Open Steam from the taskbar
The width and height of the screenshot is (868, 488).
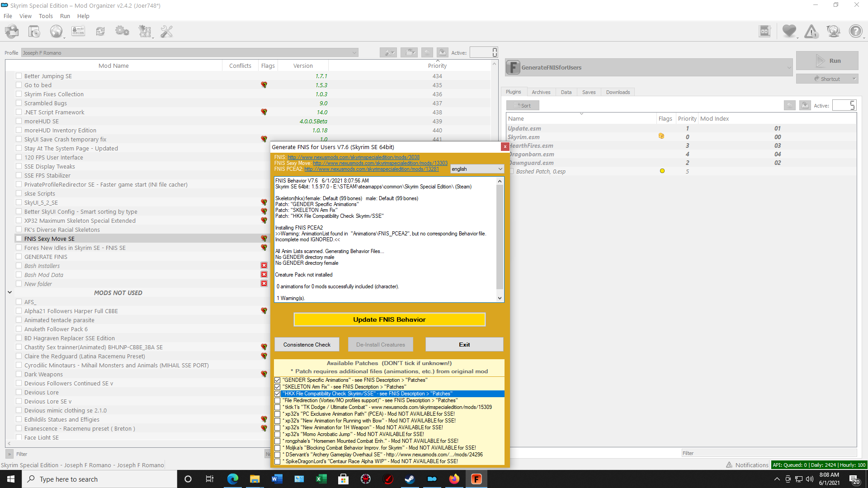point(410,479)
